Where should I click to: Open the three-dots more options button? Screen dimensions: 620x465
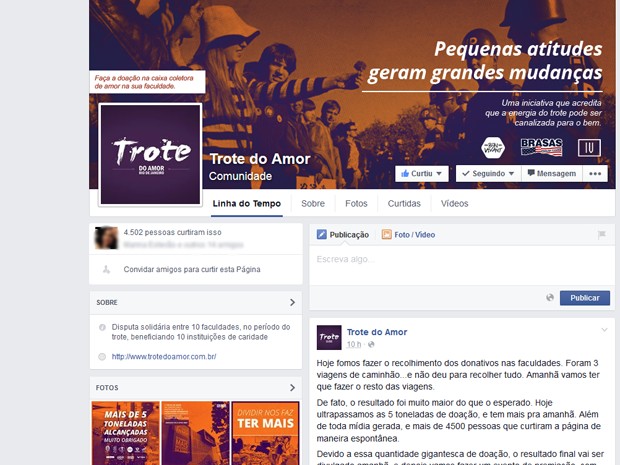click(595, 174)
